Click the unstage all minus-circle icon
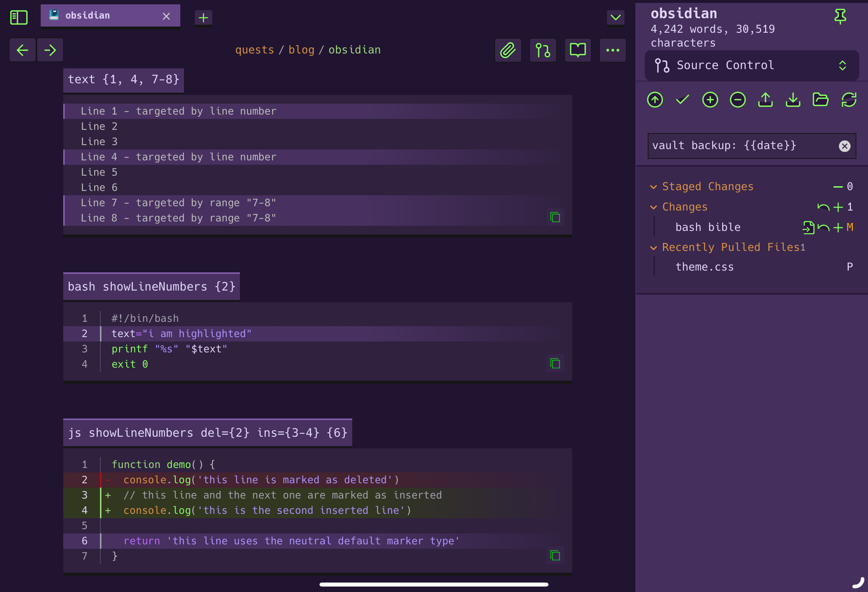 pyautogui.click(x=738, y=100)
